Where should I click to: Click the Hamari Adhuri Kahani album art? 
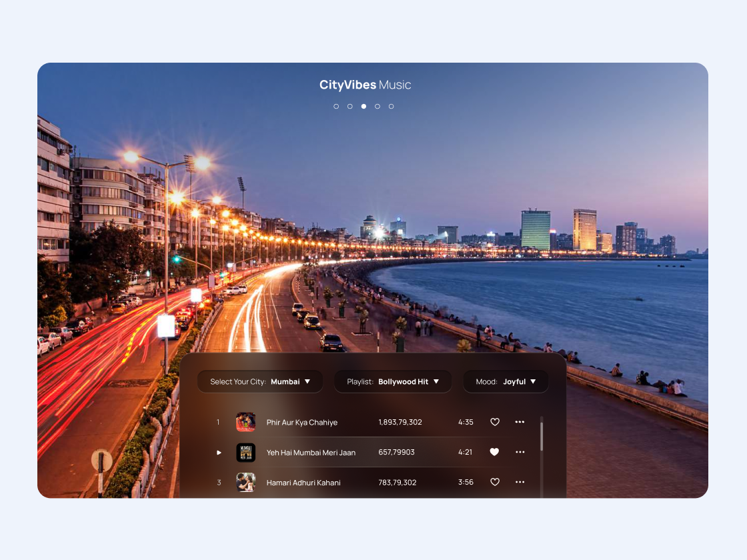[246, 483]
